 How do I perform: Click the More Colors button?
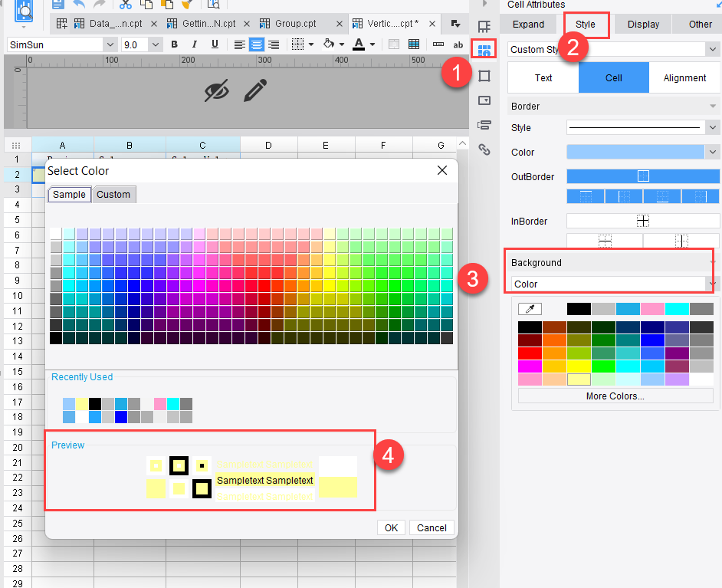pyautogui.click(x=615, y=396)
